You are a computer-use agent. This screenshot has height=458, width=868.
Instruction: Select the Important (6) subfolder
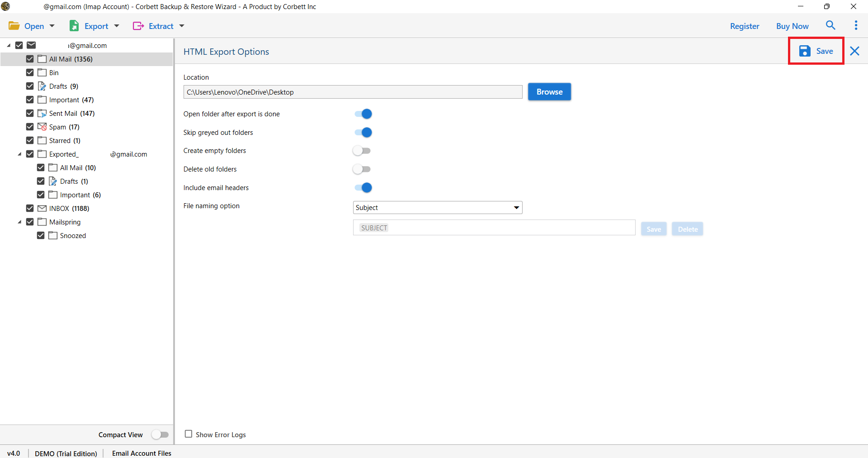coord(80,195)
